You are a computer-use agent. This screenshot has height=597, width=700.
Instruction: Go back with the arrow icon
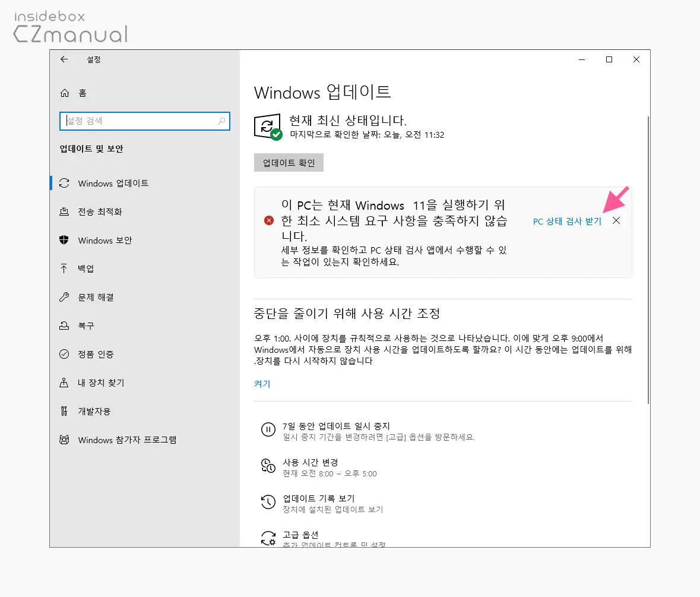coord(64,59)
